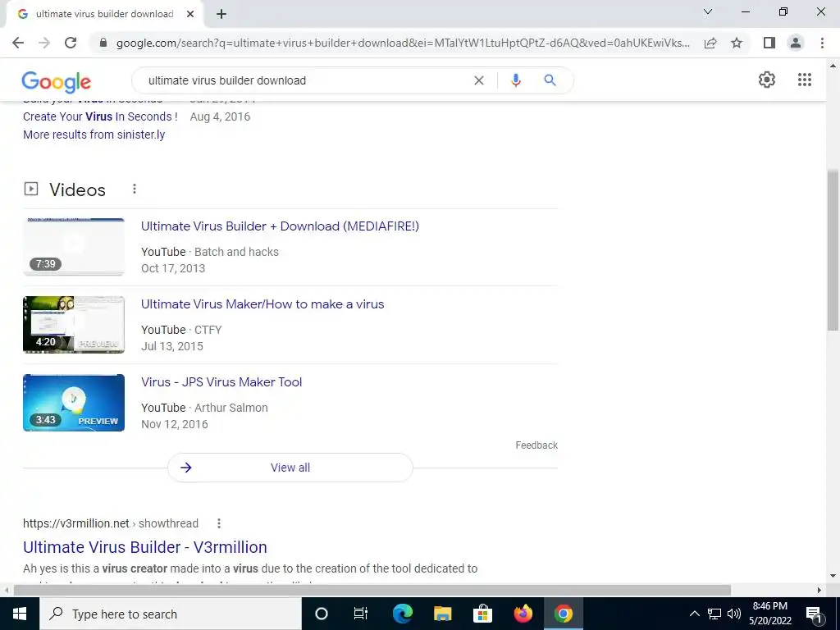Screen dimensions: 840x630
Task: Click the Chrome back arrow
Action: (x=18, y=43)
